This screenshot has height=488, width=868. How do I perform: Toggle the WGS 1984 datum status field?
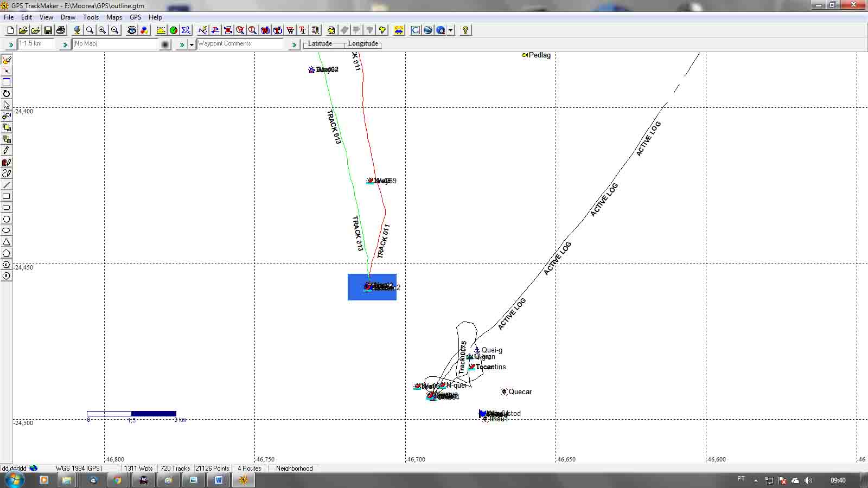(x=78, y=468)
